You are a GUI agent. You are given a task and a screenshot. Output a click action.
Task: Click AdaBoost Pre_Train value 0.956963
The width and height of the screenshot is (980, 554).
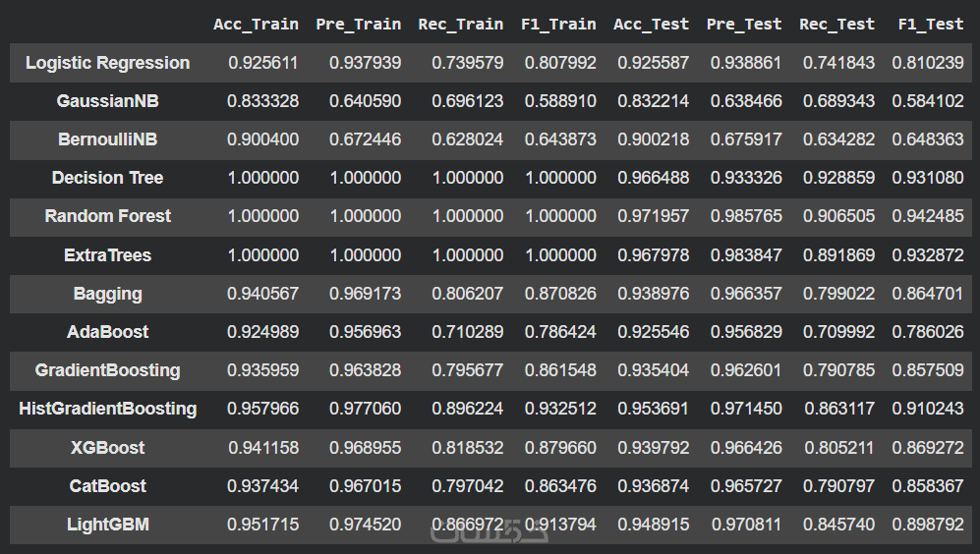(x=365, y=332)
